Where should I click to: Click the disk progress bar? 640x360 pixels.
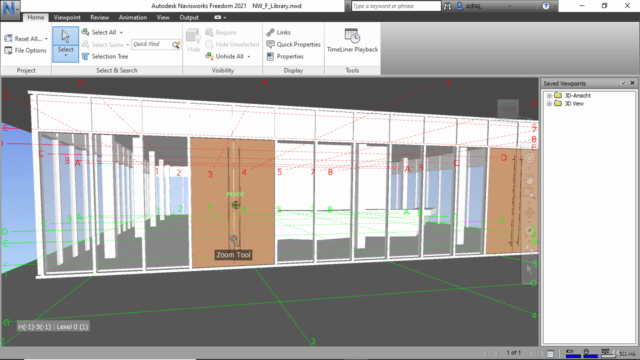pos(591,356)
